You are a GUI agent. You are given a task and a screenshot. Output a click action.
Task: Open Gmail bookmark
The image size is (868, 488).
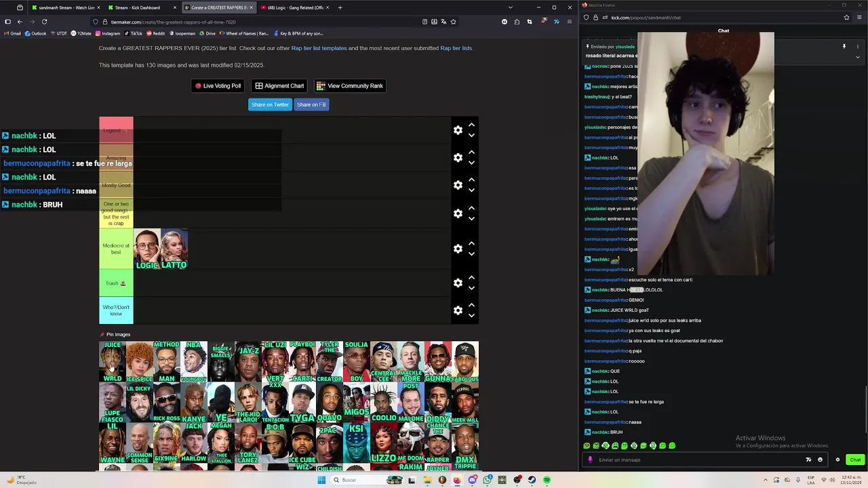click(x=12, y=33)
